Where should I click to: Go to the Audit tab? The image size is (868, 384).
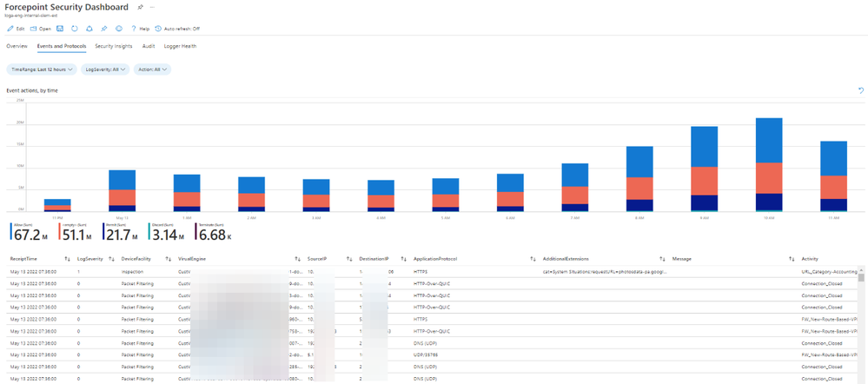tap(149, 46)
